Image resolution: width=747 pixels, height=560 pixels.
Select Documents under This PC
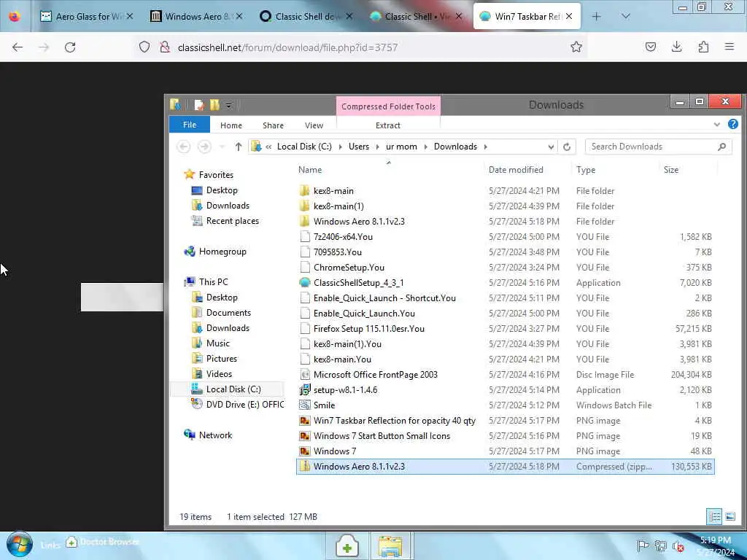pos(228,312)
